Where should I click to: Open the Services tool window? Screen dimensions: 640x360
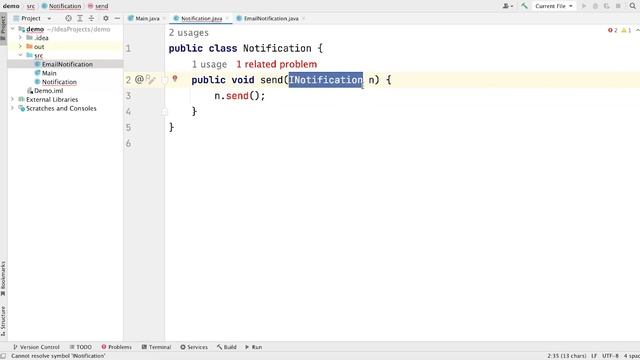[x=194, y=347]
